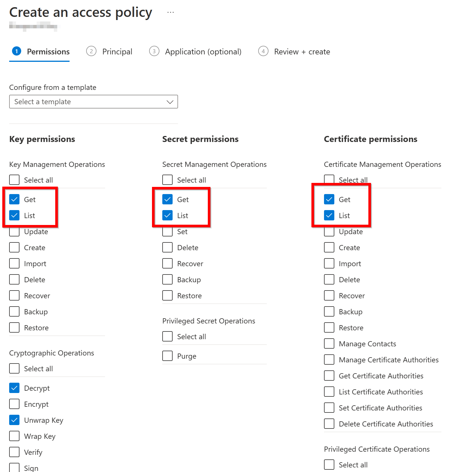This screenshot has height=472, width=476.
Task: Enable Manage Certificate Authorities permission
Action: [x=329, y=360]
